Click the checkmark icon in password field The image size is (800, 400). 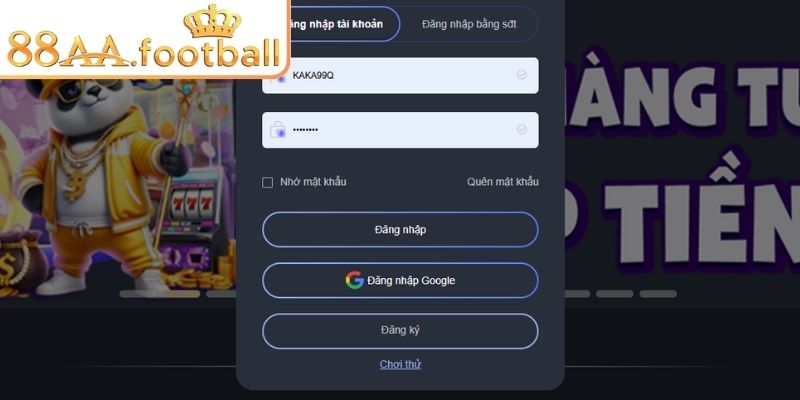521,130
